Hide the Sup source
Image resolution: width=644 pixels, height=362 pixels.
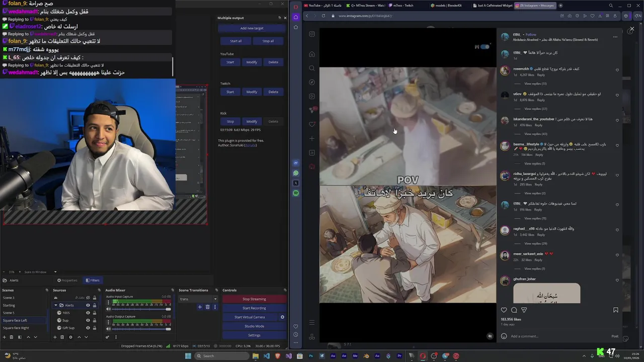88,320
